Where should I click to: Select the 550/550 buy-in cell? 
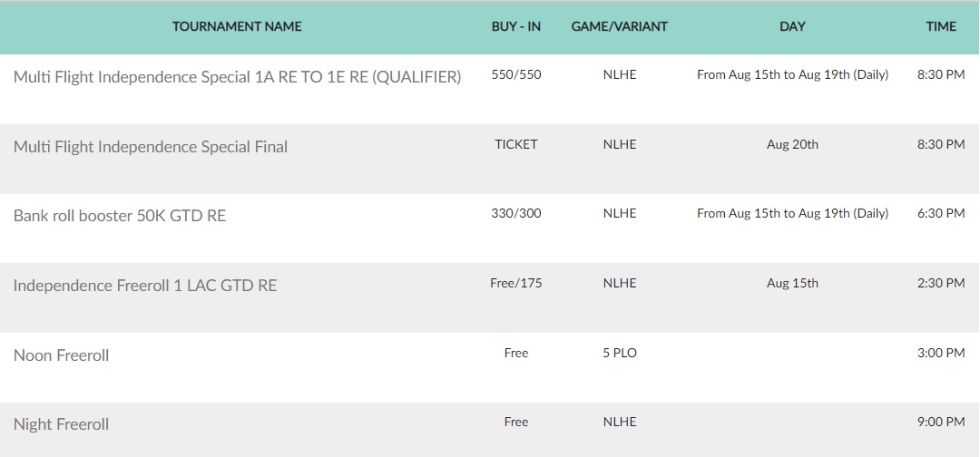pos(516,75)
